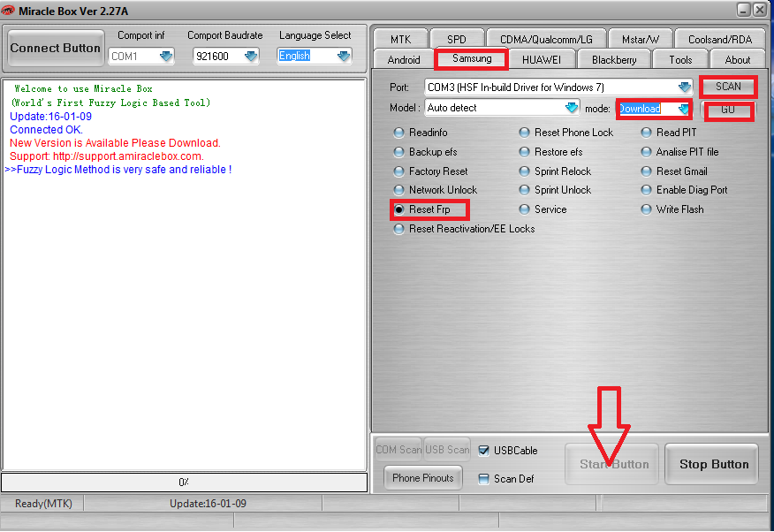Open the CDMA/Qualcomm/LG tab
The width and height of the screenshot is (774, 532).
click(546, 40)
